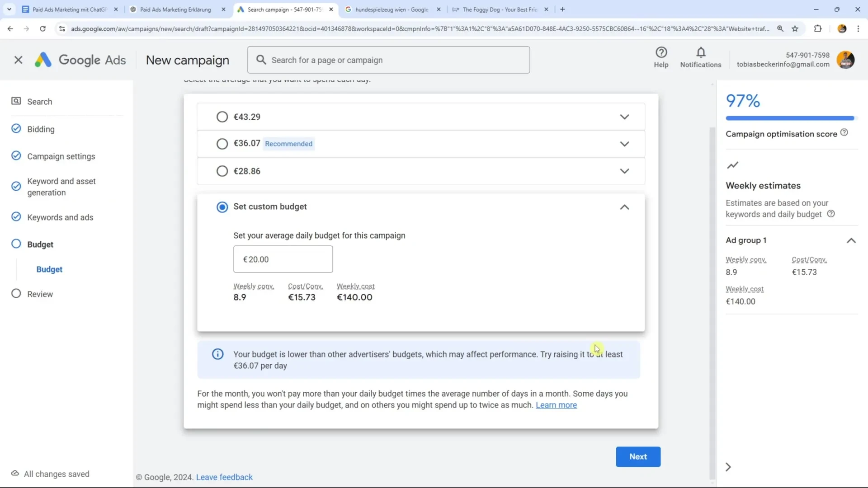Click the Help question mark icon
Viewport: 868px width, 488px height.
[661, 52]
